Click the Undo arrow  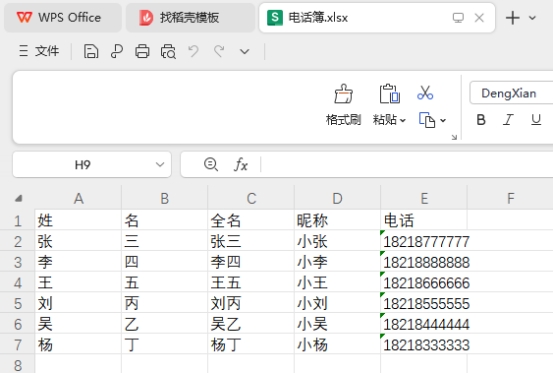point(193,51)
